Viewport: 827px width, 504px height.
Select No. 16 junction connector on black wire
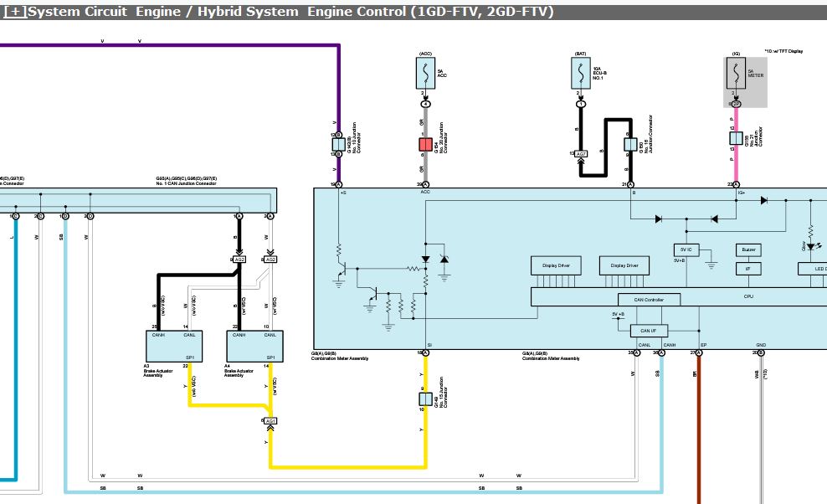630,145
